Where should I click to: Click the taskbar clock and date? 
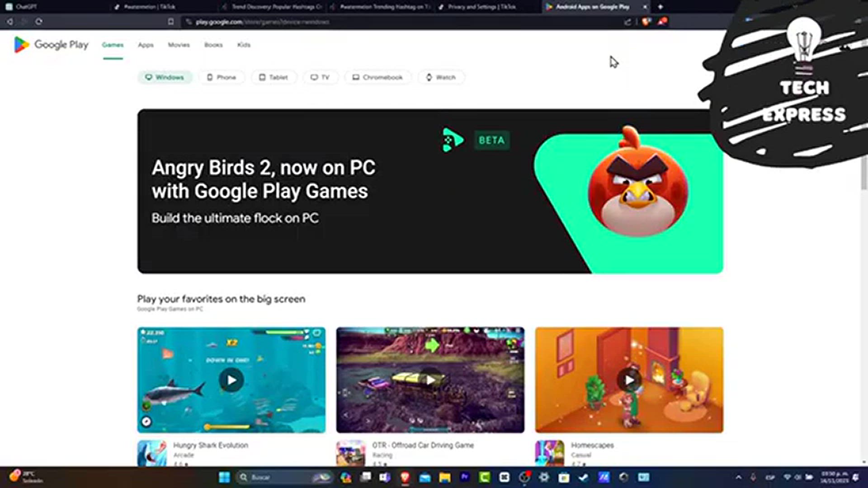point(834,477)
